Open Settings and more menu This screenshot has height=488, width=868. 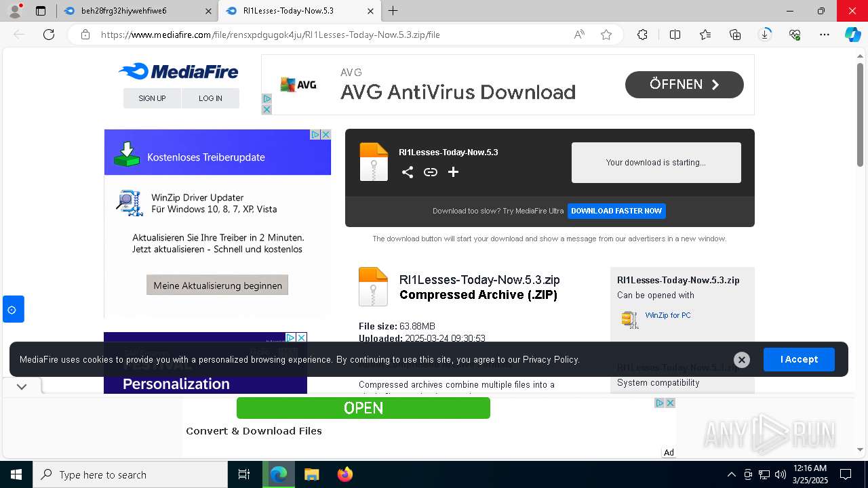(825, 35)
